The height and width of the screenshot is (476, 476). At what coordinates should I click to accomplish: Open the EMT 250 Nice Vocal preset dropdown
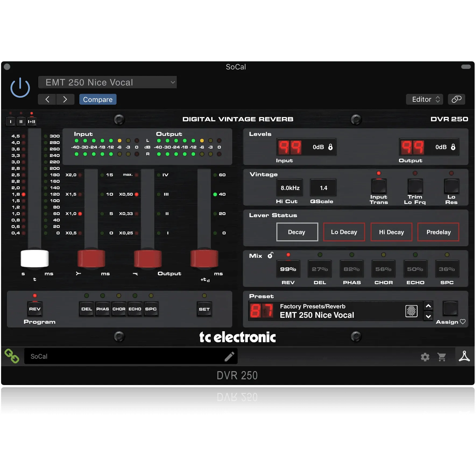[107, 82]
